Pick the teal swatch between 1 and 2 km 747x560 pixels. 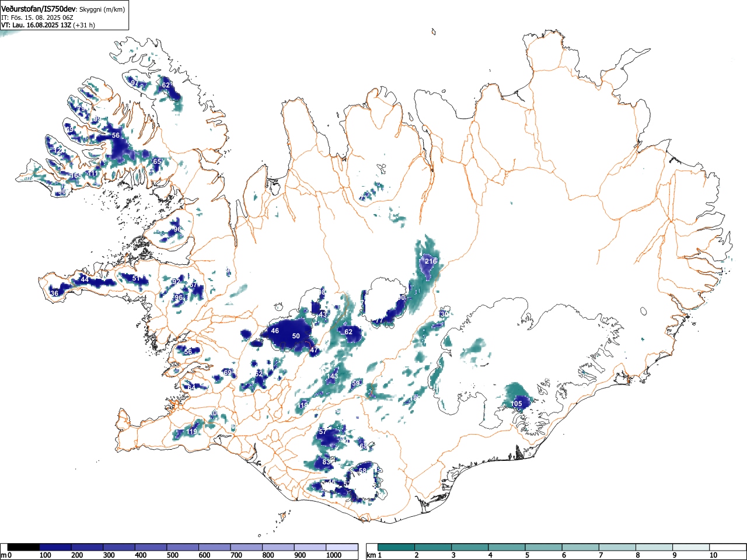(397, 547)
